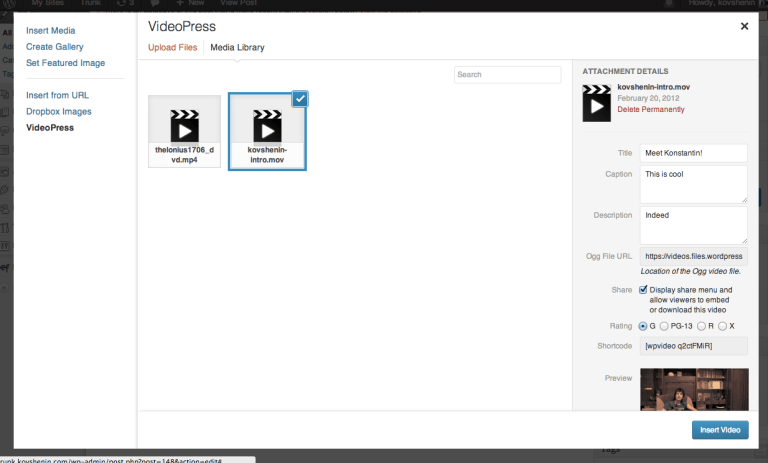Image resolution: width=768 pixels, height=463 pixels.
Task: Open Insert Media section
Action: [x=50, y=30]
